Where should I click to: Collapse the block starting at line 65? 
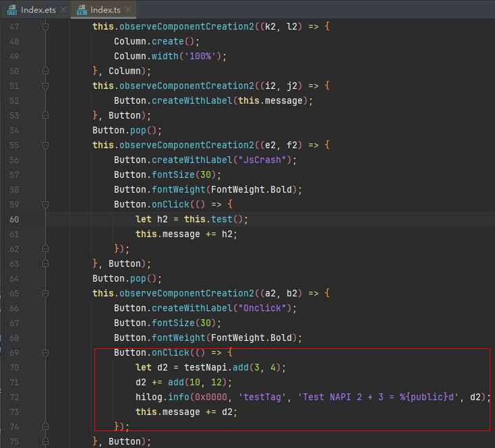tap(45, 293)
